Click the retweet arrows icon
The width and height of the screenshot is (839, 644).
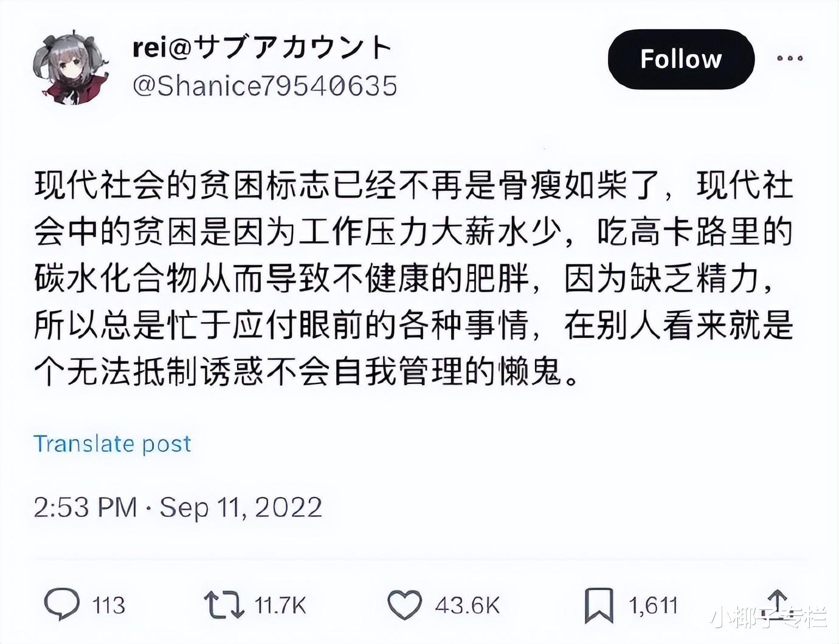(224, 605)
